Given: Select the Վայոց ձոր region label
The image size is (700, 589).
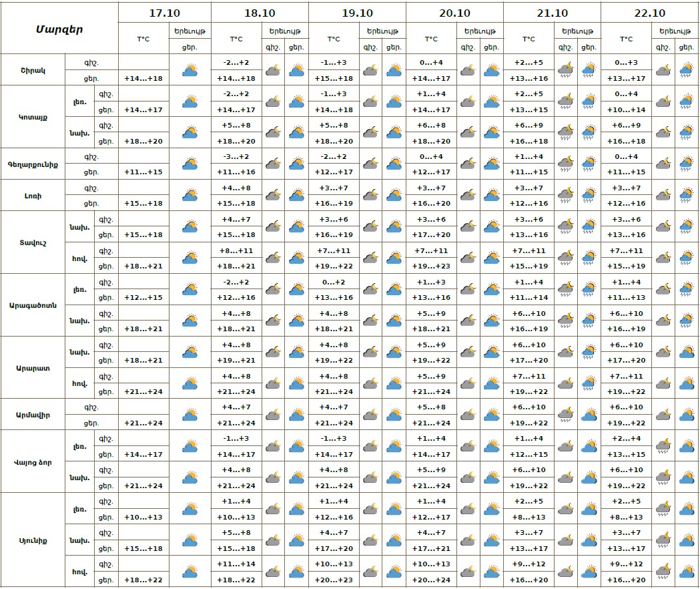Looking at the screenshot, I should 33,462.
